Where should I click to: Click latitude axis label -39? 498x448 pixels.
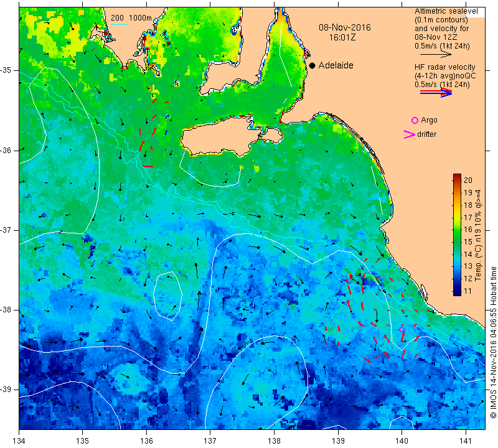pyautogui.click(x=6, y=390)
